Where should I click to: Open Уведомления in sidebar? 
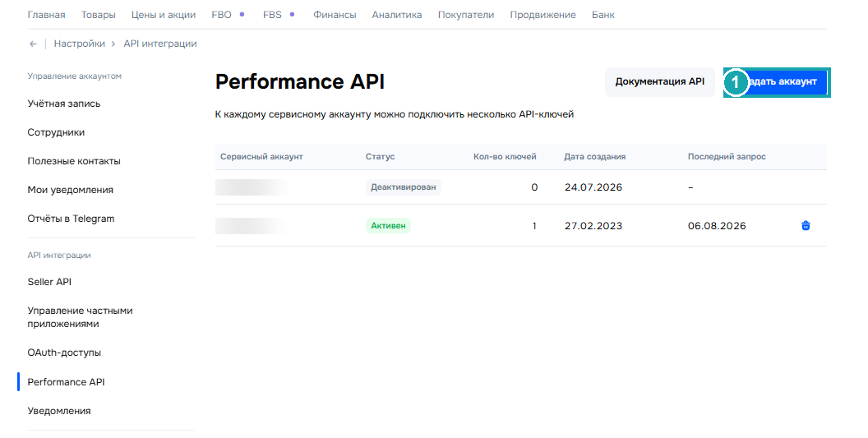(59, 411)
